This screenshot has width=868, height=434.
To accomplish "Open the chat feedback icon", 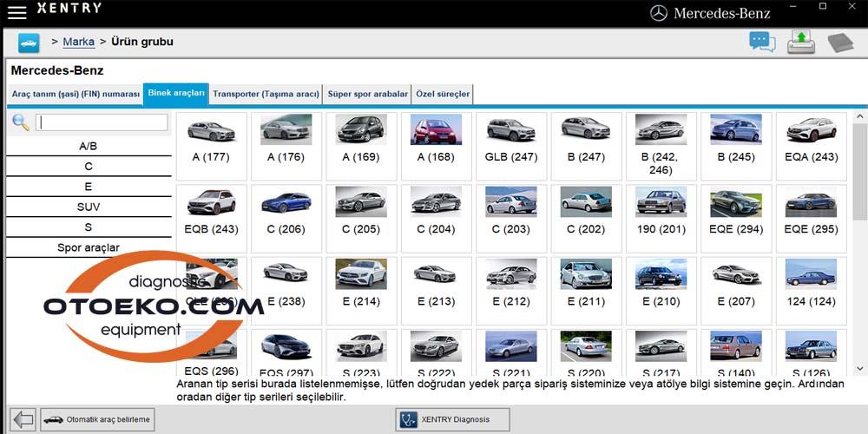I will click(762, 42).
